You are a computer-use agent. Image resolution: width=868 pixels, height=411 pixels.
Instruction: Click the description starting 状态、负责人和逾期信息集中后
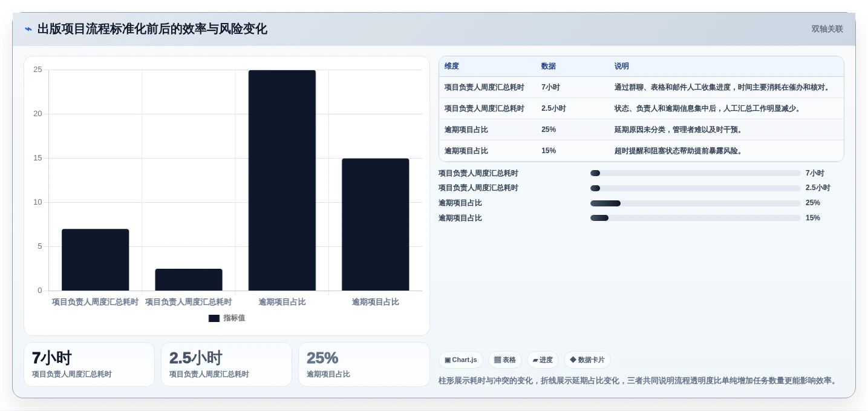tap(708, 108)
